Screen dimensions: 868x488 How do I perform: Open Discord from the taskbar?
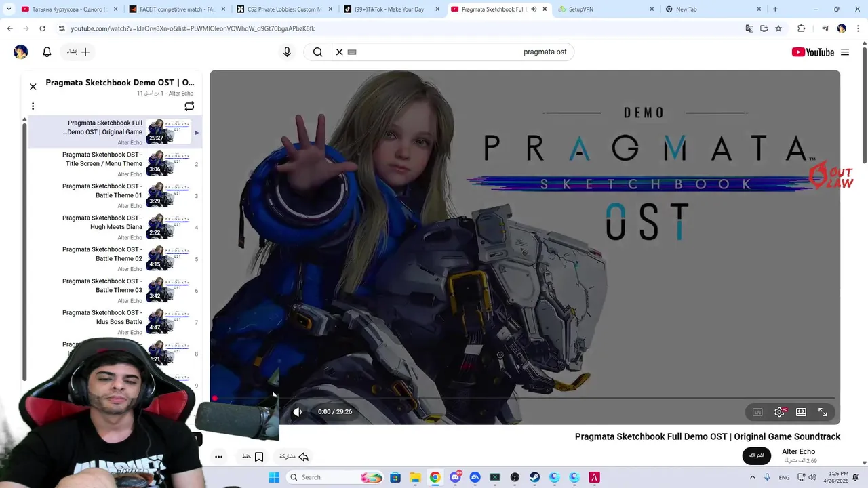(455, 478)
